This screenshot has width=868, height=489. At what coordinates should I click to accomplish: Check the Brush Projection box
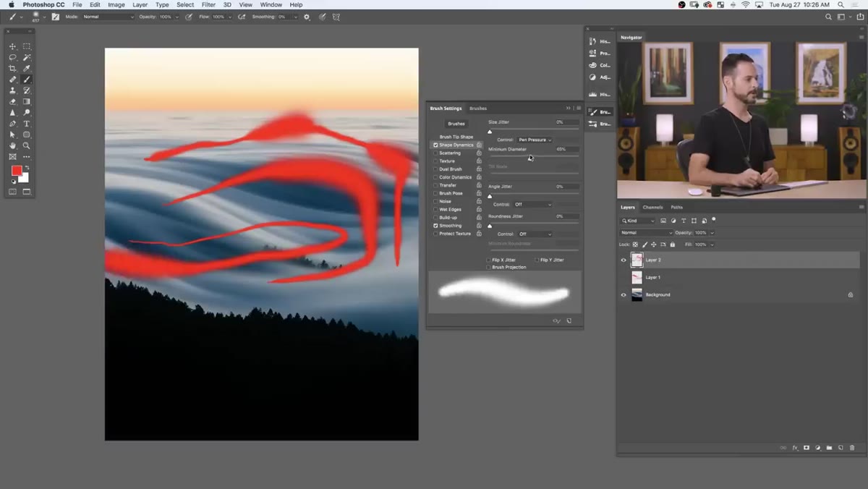point(490,267)
